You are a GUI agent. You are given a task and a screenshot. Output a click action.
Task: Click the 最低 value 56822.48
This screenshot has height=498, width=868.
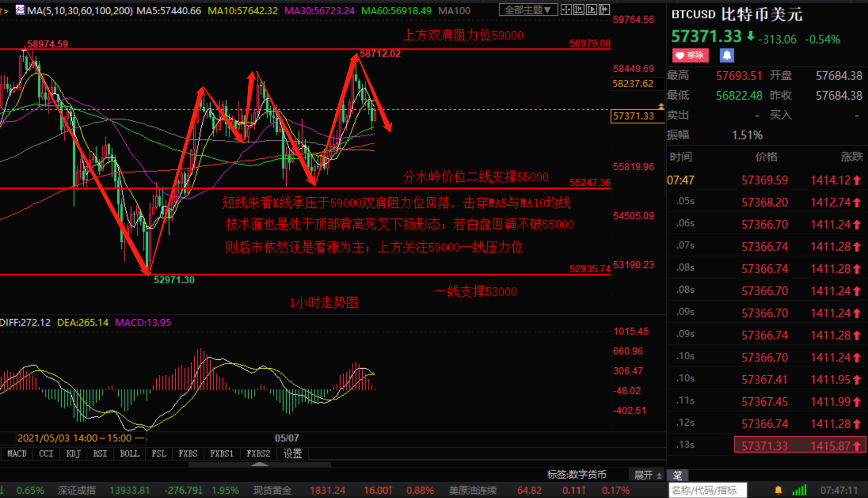click(739, 95)
